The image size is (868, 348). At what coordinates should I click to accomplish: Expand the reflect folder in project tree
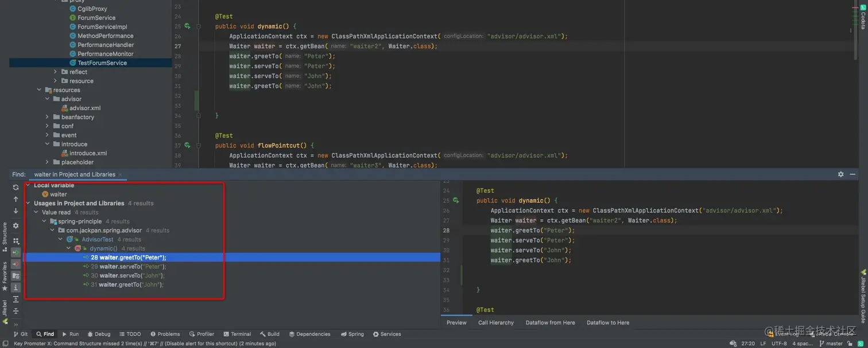coord(56,72)
